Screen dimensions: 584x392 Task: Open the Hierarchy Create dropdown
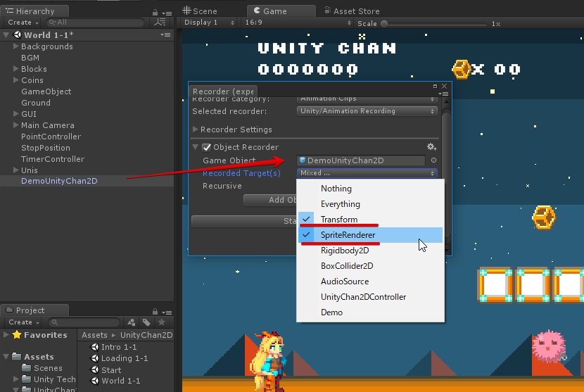(23, 23)
